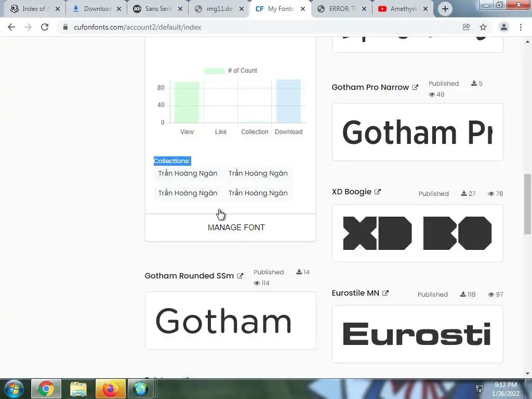Open Gotham Pro Narrow external link icon
Viewport: 532px width, 399px height.
click(415, 87)
